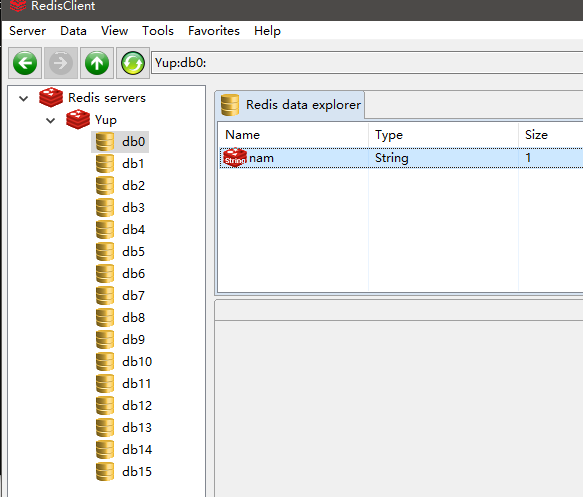Sort by the Type column header

coord(444,135)
